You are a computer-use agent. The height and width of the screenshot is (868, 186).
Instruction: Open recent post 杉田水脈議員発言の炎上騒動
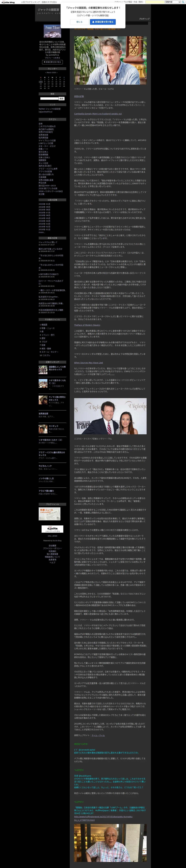[x=51, y=310]
